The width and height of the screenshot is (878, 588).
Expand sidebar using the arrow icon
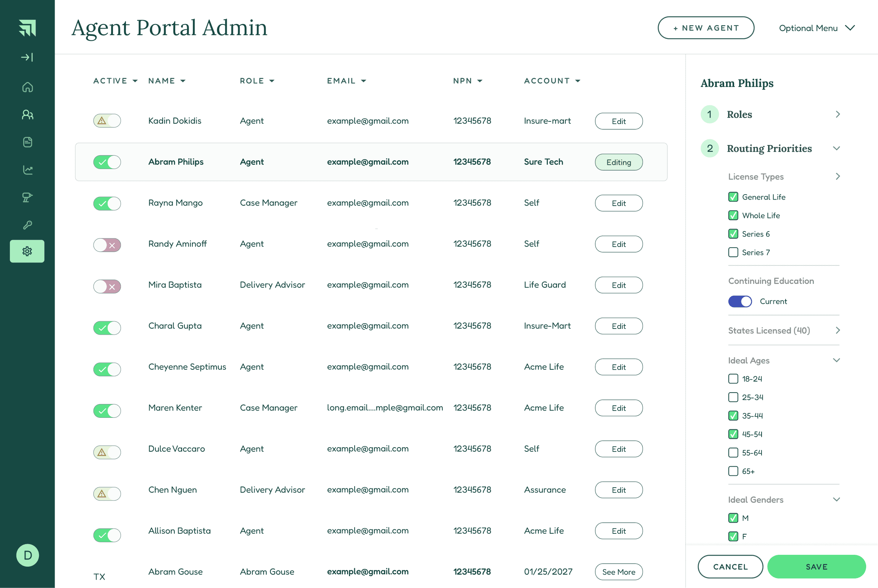[x=27, y=57]
